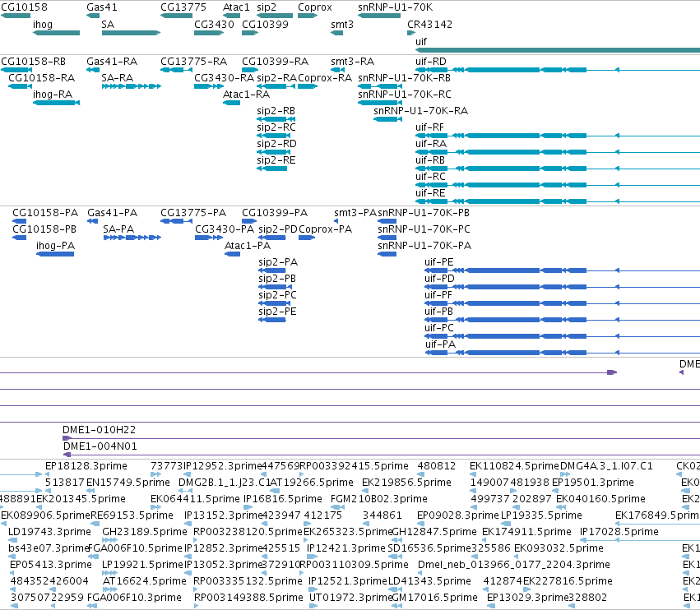This screenshot has height=610, width=700.
Task: Click the sip2-PC protein label
Action: [277, 295]
